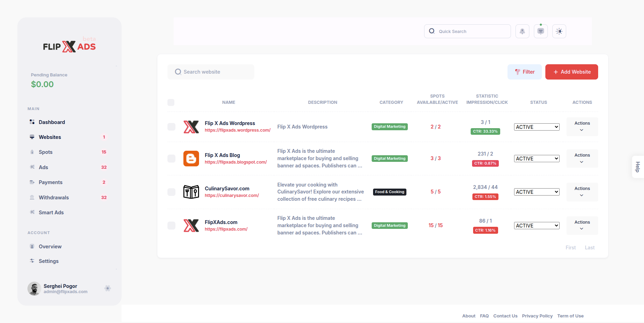Go to the First pagination link

(571, 248)
